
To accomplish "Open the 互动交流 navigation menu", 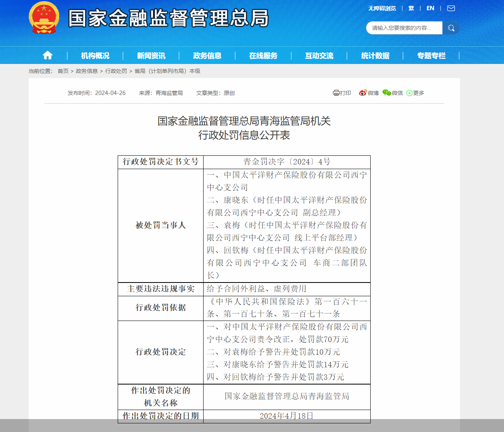I will (319, 55).
